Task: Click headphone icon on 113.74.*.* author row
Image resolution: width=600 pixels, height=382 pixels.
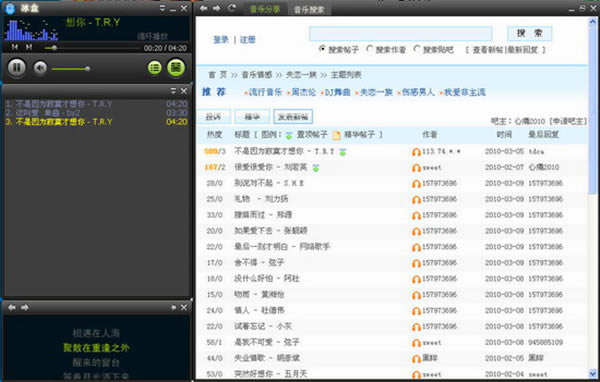Action: click(416, 152)
